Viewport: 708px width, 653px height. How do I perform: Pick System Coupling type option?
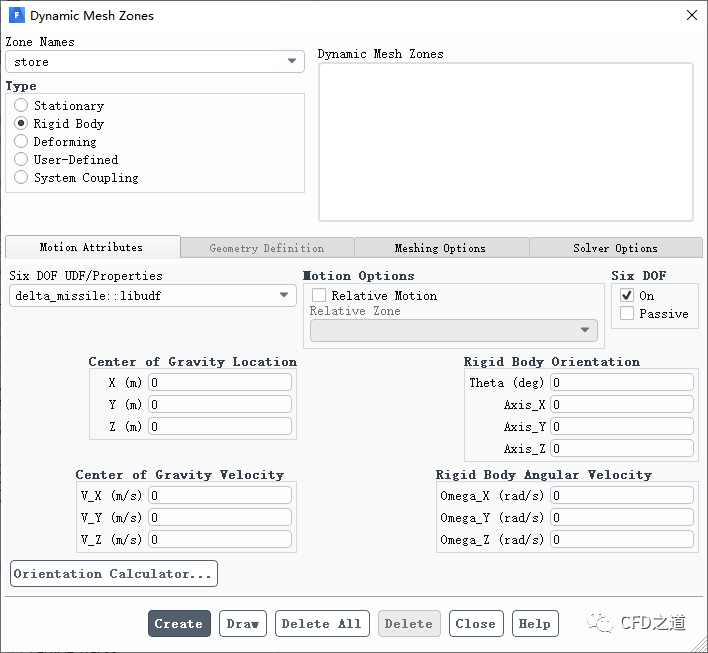(21, 178)
